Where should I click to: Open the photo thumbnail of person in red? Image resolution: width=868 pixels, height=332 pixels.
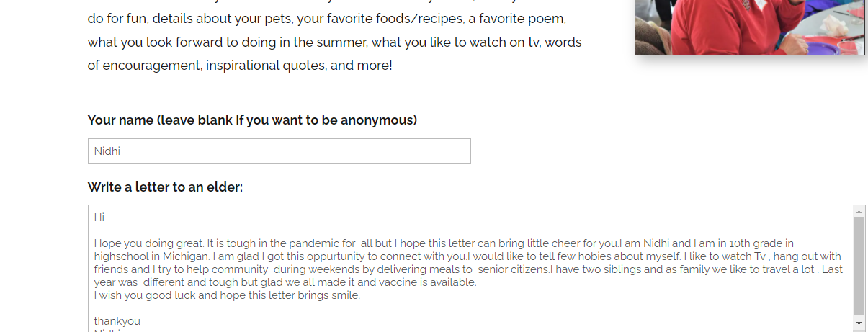point(750,27)
